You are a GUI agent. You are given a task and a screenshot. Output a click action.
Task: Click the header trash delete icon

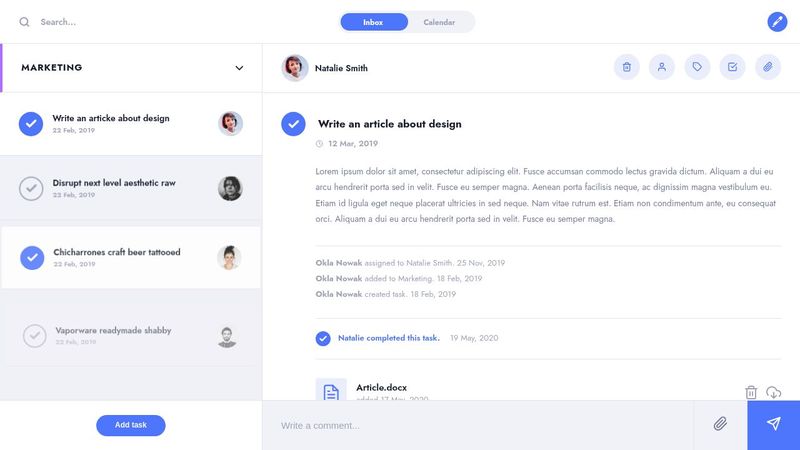[627, 67]
